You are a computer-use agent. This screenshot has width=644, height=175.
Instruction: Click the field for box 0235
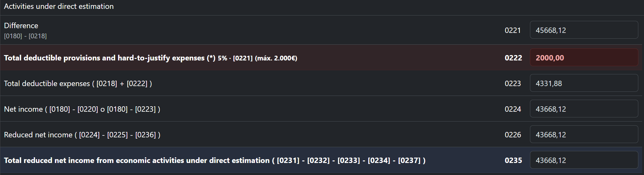pyautogui.click(x=584, y=160)
